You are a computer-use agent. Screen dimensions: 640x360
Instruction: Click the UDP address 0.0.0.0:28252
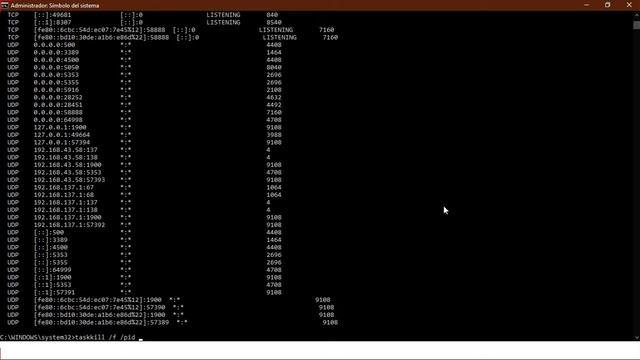coord(58,97)
